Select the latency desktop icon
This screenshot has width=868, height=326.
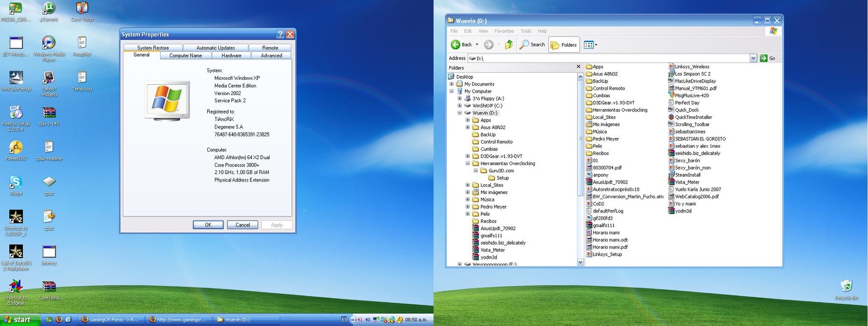(49, 255)
